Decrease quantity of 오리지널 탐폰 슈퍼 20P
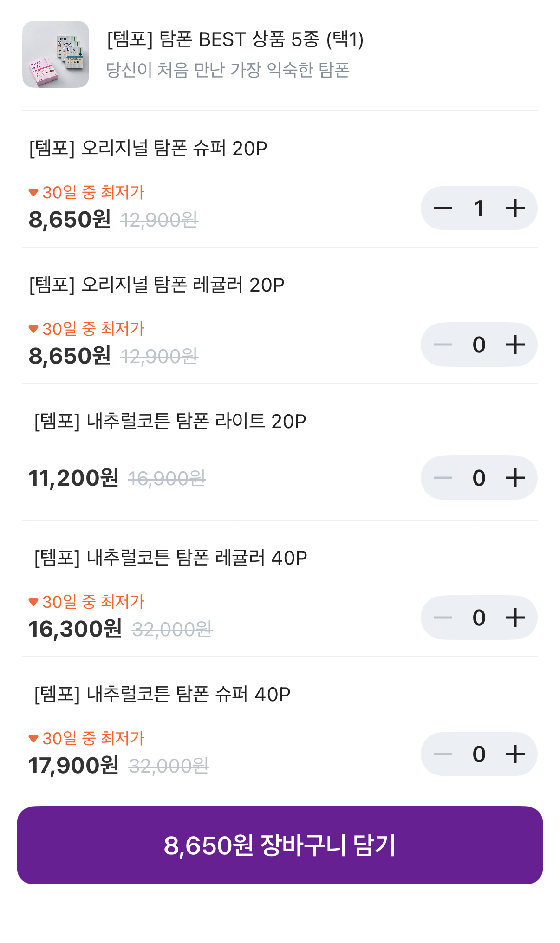560x943 pixels. point(443,208)
